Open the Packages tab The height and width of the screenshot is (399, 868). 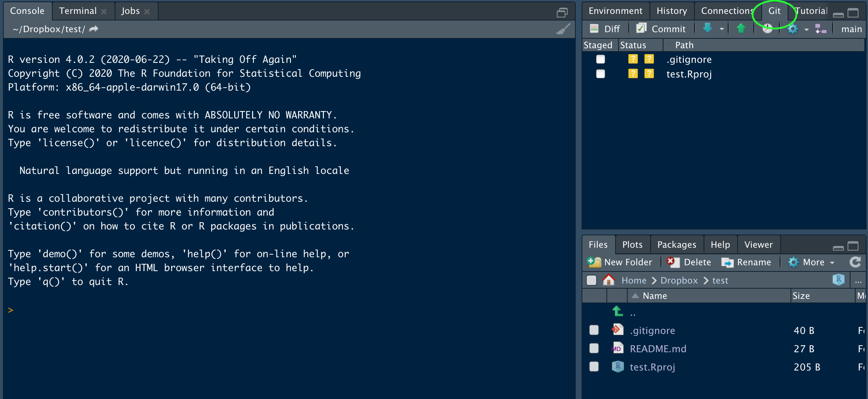677,244
